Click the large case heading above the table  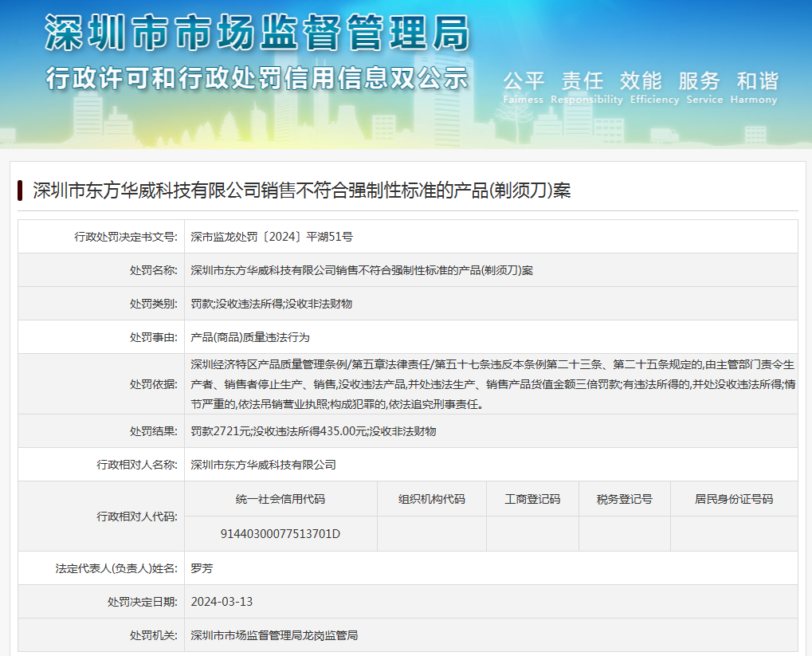(301, 191)
